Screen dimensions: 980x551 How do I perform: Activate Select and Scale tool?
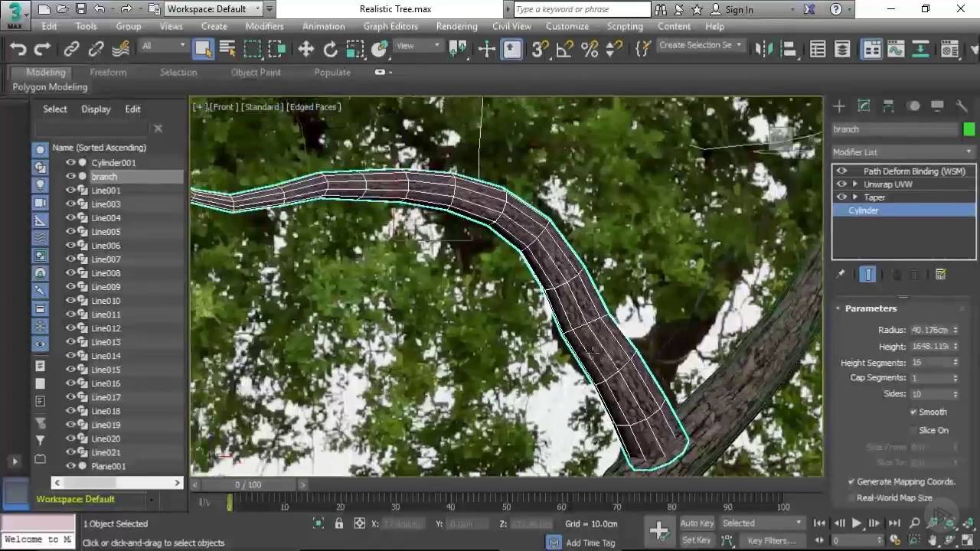click(x=355, y=49)
